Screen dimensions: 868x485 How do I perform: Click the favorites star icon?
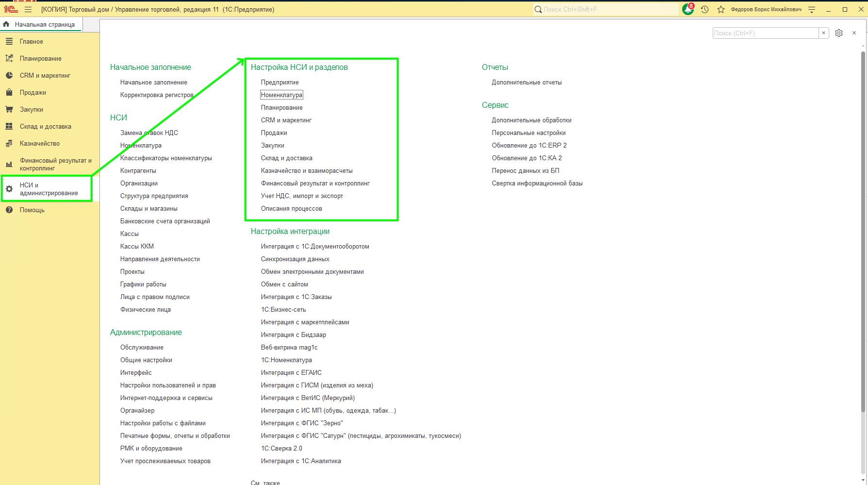pos(721,9)
